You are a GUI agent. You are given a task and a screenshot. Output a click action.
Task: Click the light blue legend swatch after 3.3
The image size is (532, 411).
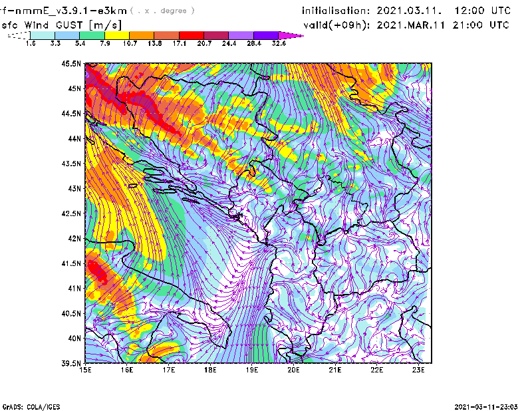67,35
